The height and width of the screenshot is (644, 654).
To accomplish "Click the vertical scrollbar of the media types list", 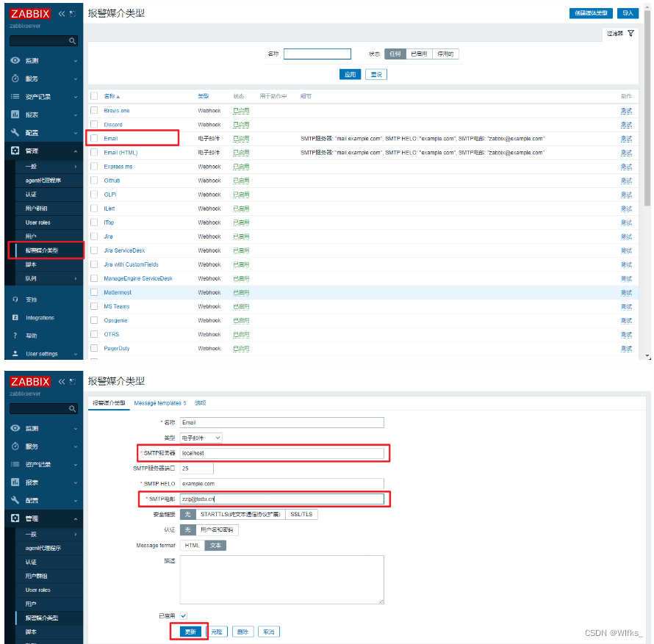I will (647, 109).
